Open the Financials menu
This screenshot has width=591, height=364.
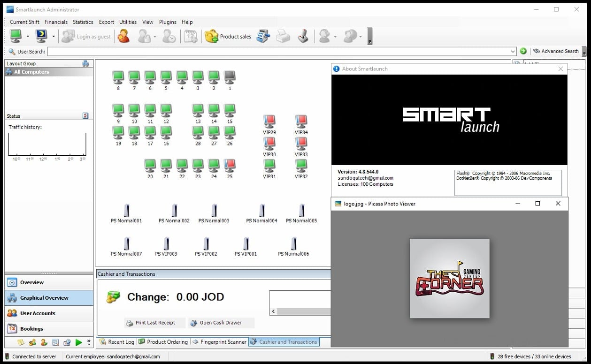pyautogui.click(x=56, y=22)
